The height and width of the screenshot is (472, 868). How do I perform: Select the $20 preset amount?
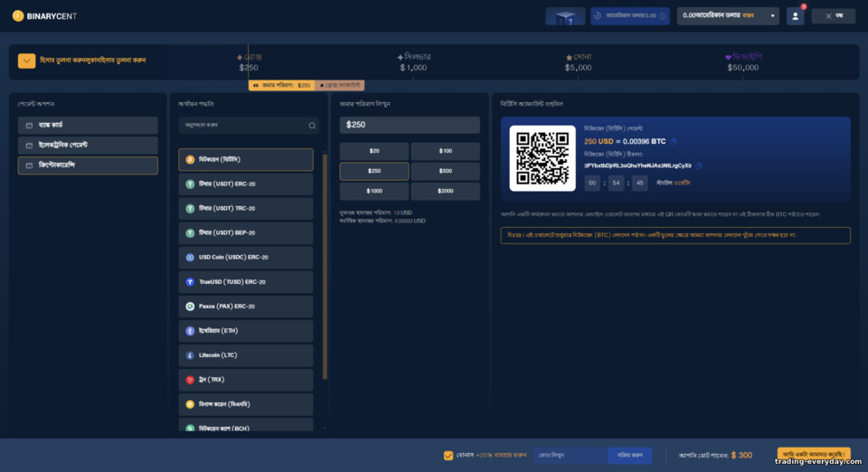tap(374, 151)
